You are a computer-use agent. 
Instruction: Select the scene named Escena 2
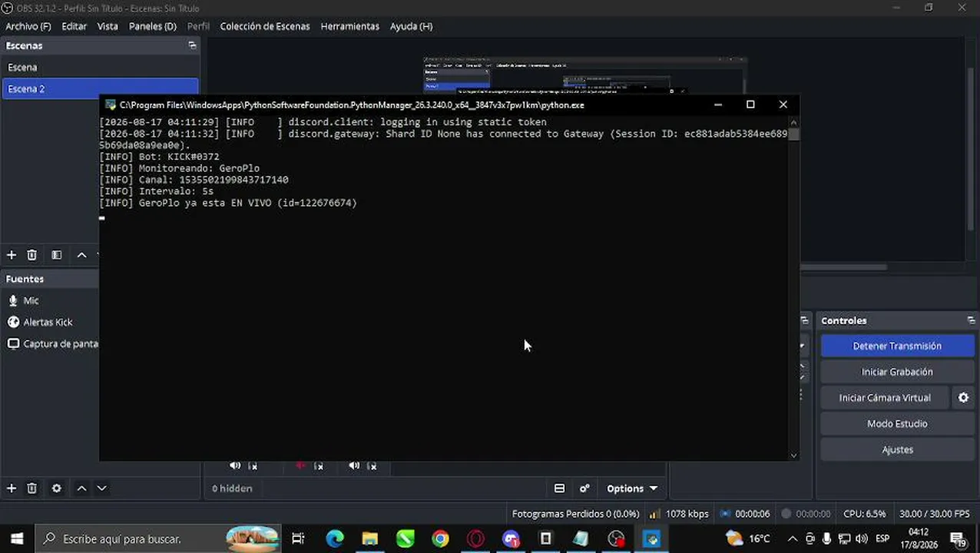100,89
